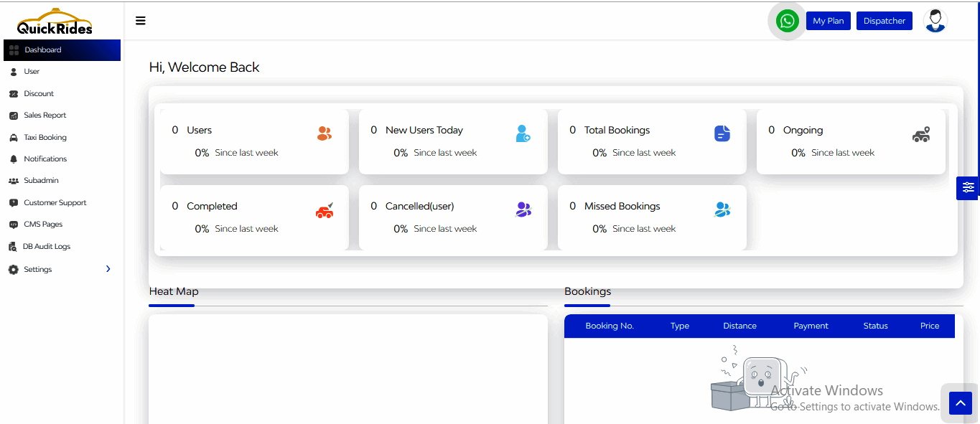Click the Status column header
Screen dimensions: 980x424
point(876,326)
